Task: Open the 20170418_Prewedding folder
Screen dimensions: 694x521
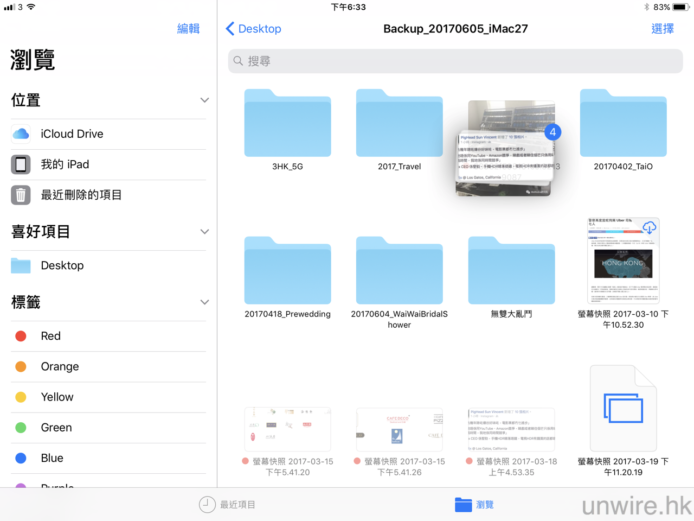Action: point(287,271)
